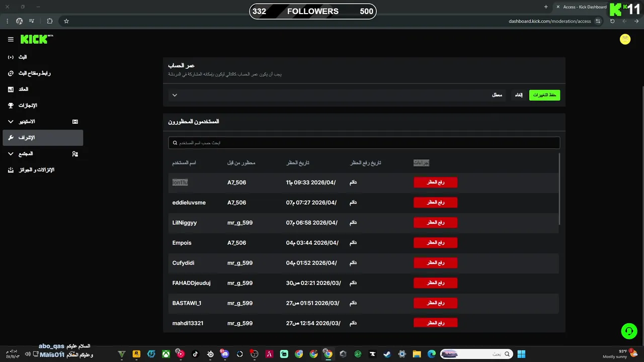Screen dimensions: 644x362
Task: Open the site information icon in the address bar
Action: coord(598,21)
